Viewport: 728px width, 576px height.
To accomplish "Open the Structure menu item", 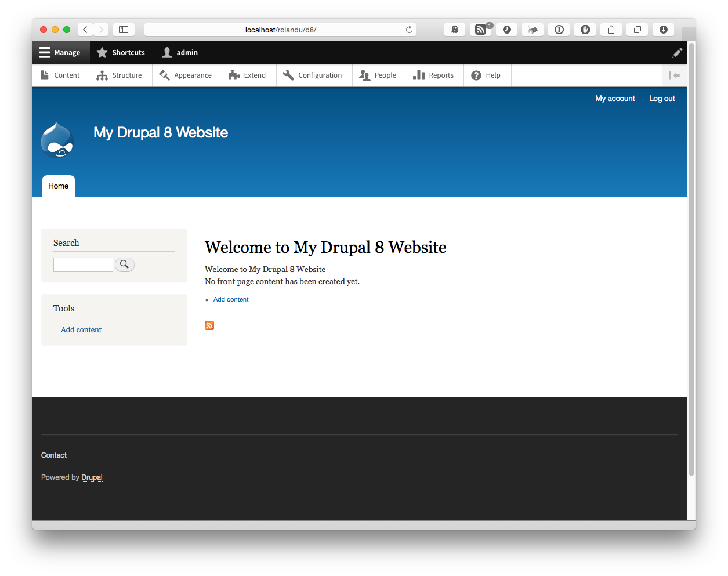I will tap(121, 75).
